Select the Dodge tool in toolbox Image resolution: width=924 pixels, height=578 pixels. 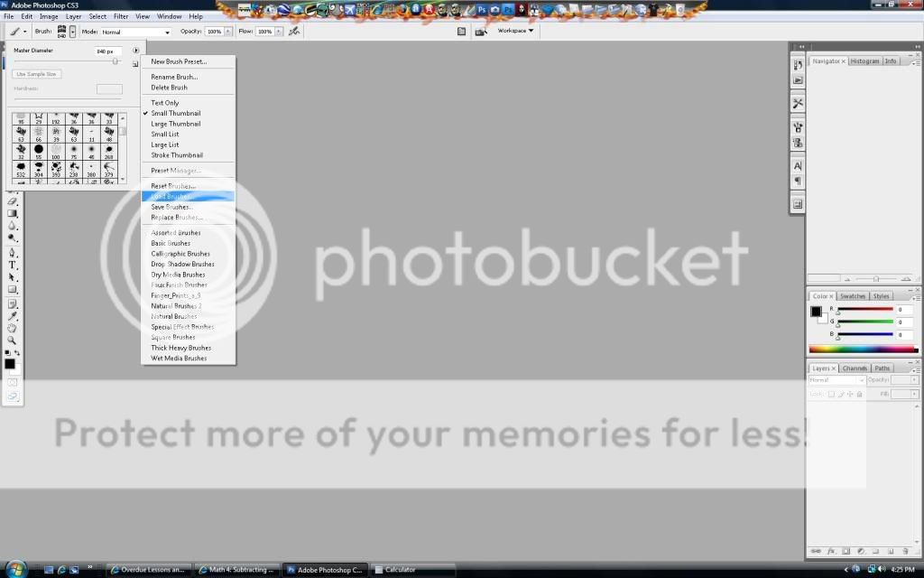[x=12, y=238]
